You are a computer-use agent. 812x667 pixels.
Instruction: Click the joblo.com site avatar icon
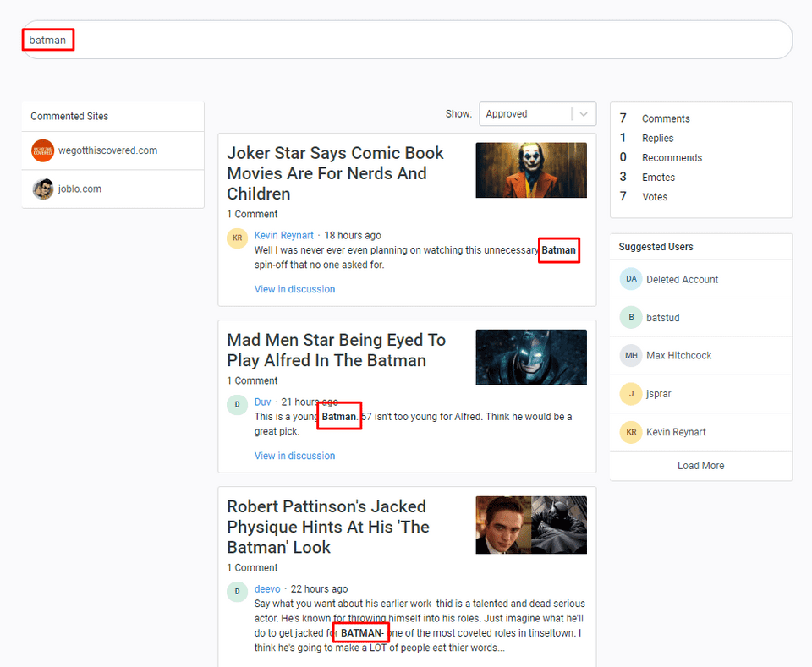click(x=42, y=189)
